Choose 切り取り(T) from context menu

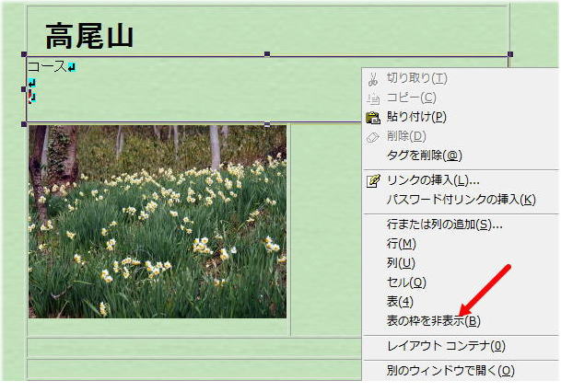[x=416, y=78]
